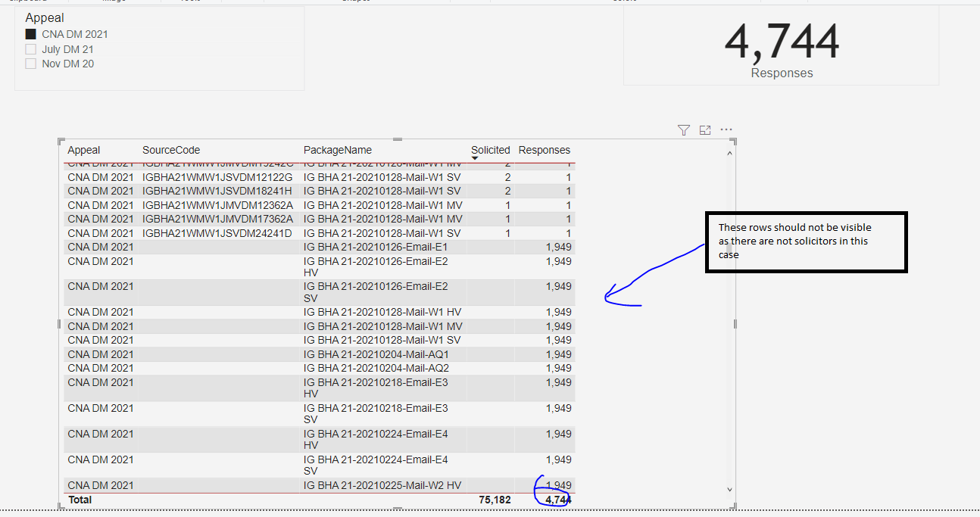Sort the table by the SourceCode column header

coord(171,150)
